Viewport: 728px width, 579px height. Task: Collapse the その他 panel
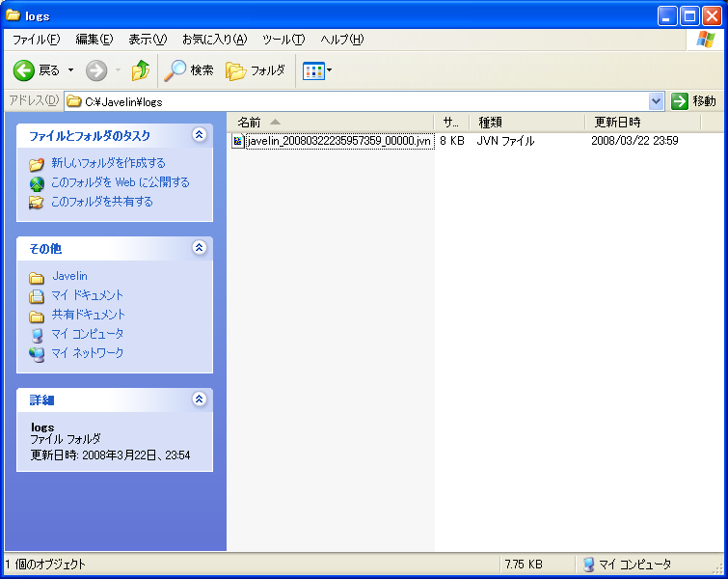(200, 248)
